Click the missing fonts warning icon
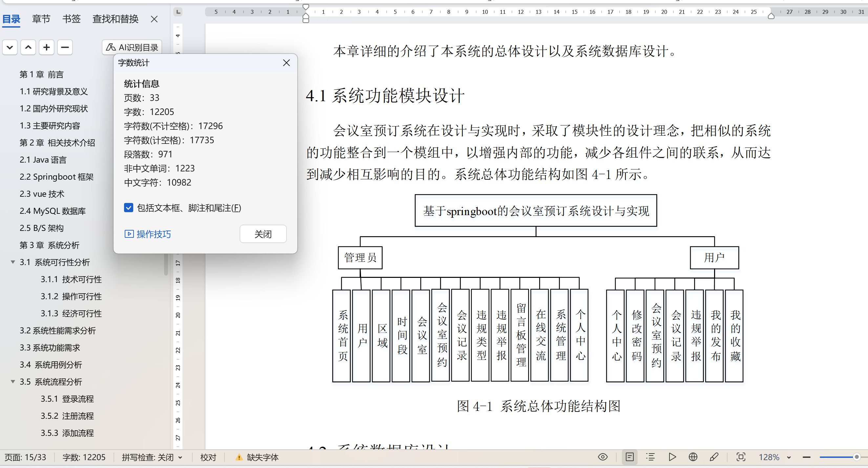The height and width of the screenshot is (468, 868). coord(239,457)
